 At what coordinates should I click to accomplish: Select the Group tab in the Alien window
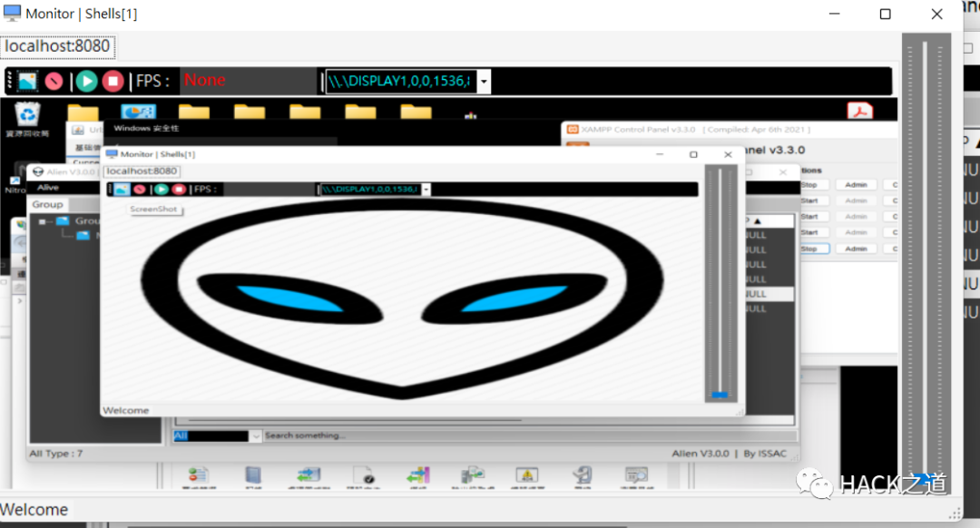pos(47,204)
